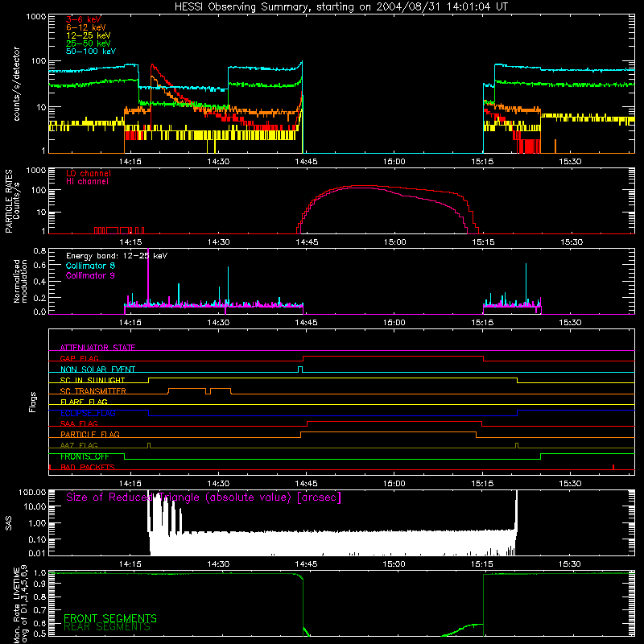The image size is (644, 644).
Task: Click the 15:00 tick label under counts panel
Action: coord(394,162)
